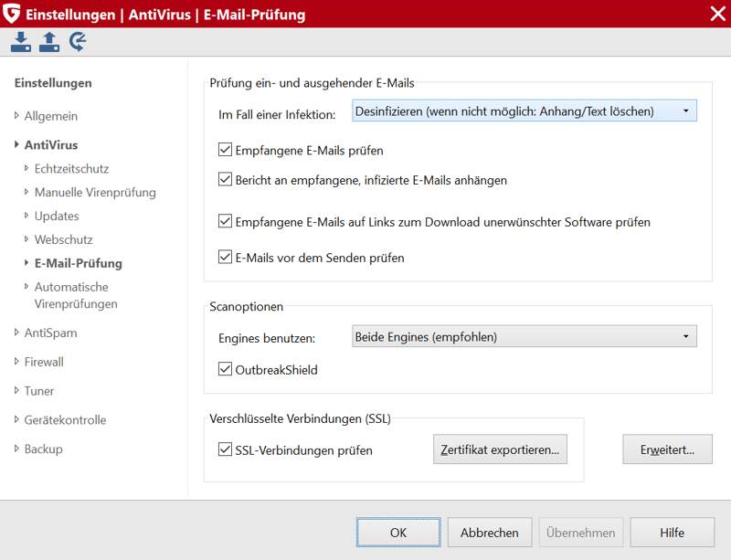The height and width of the screenshot is (560, 731).
Task: Close the settings dialog window
Action: (x=718, y=14)
